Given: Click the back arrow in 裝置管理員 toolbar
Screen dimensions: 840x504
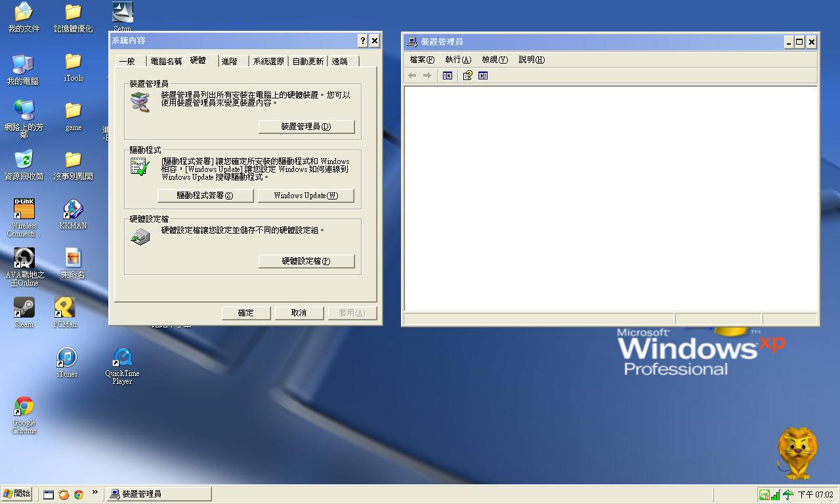Looking at the screenshot, I should (x=412, y=75).
